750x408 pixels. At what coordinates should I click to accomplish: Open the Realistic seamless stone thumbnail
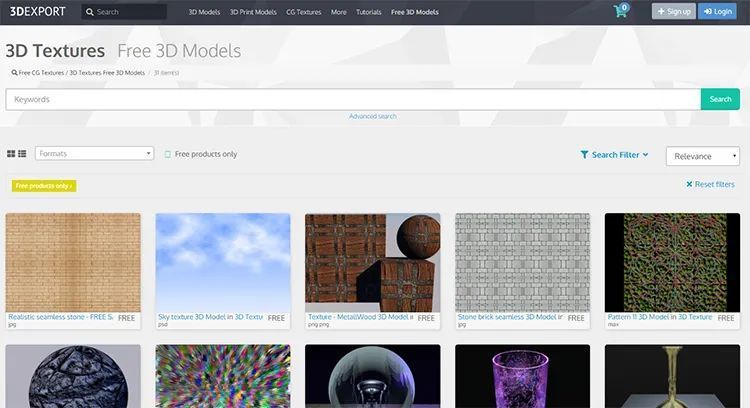(x=73, y=263)
